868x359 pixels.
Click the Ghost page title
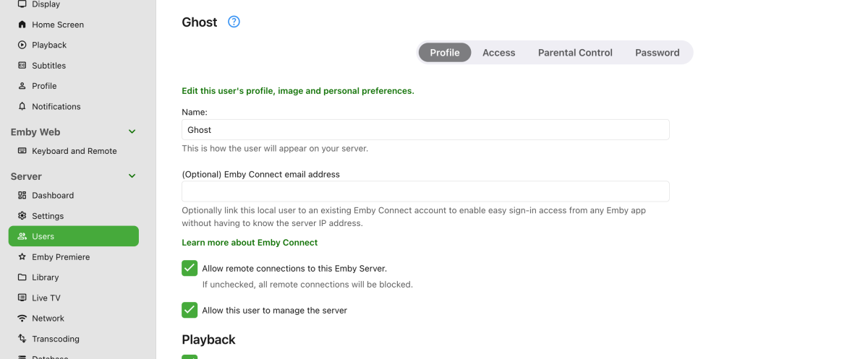click(x=200, y=22)
